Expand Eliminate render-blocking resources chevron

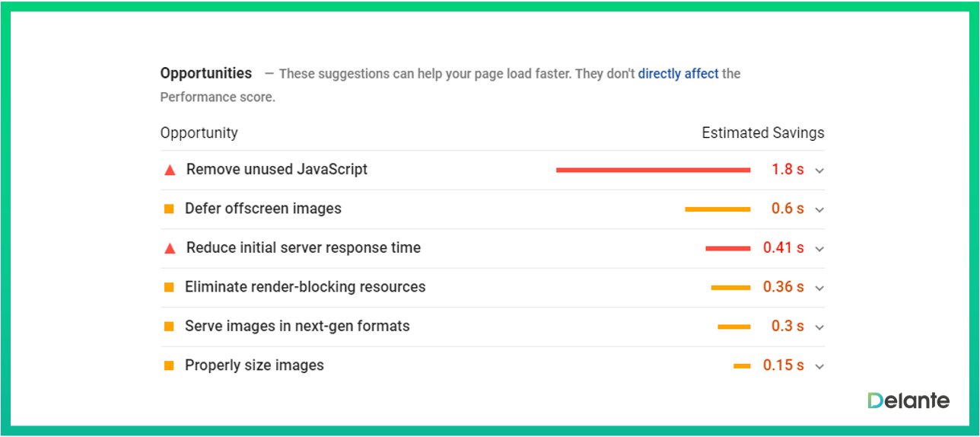819,288
